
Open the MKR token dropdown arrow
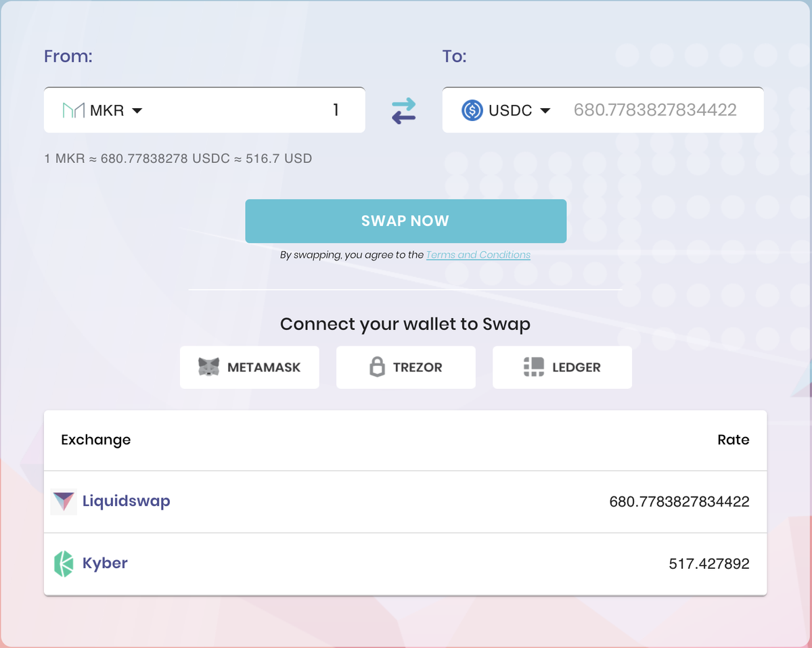(x=137, y=111)
